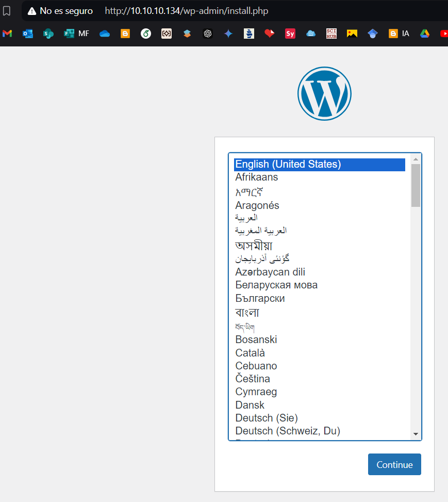Open the orange and blue layered bookmark
The height and width of the screenshot is (502, 448).
pyautogui.click(x=187, y=34)
